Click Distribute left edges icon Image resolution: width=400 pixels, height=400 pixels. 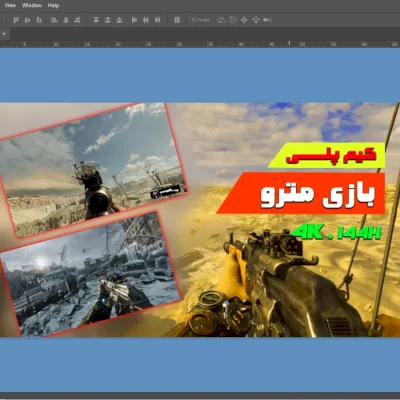coord(134,20)
